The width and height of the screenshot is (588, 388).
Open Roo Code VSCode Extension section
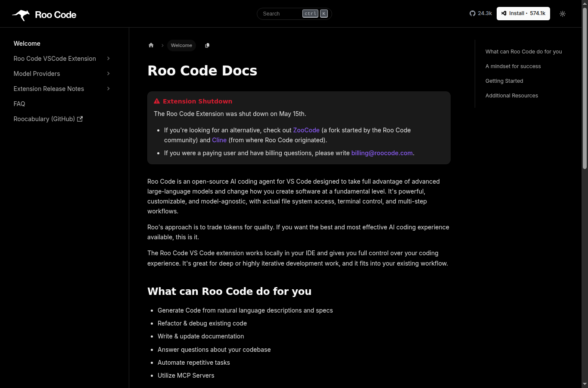click(55, 59)
